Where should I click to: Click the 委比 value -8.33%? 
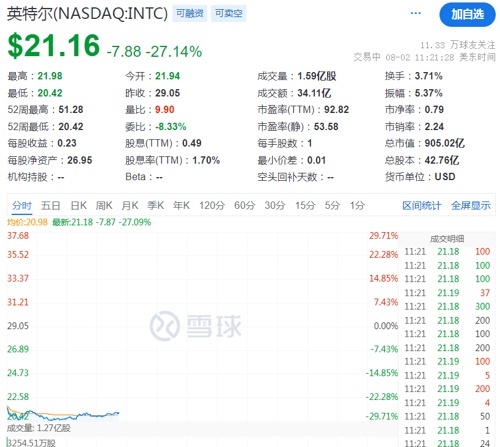tap(171, 127)
